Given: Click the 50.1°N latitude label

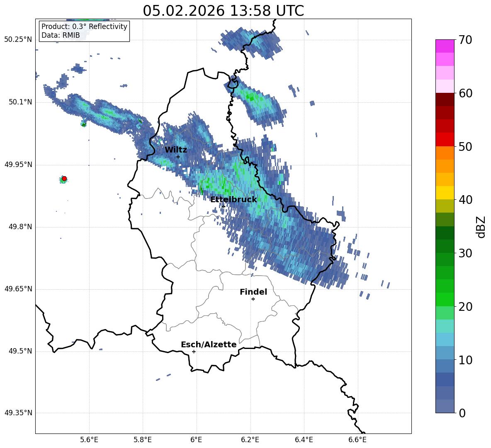Looking at the screenshot, I should [20, 102].
